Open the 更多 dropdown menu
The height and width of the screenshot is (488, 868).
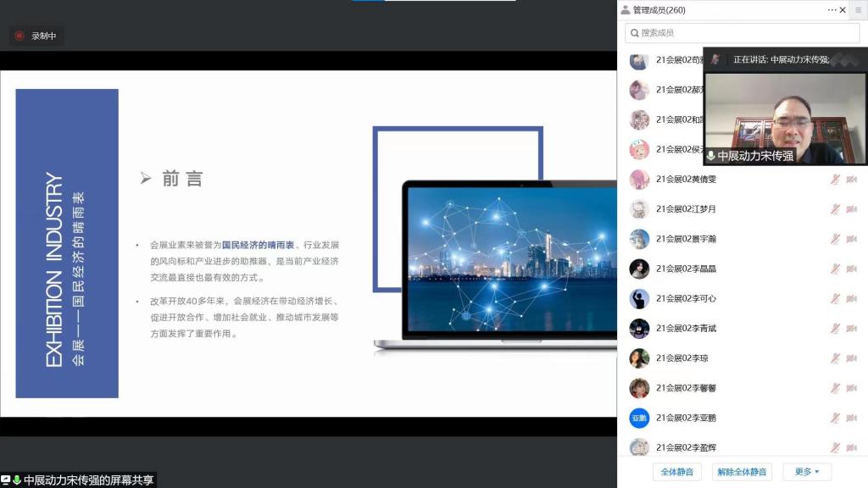(x=807, y=472)
